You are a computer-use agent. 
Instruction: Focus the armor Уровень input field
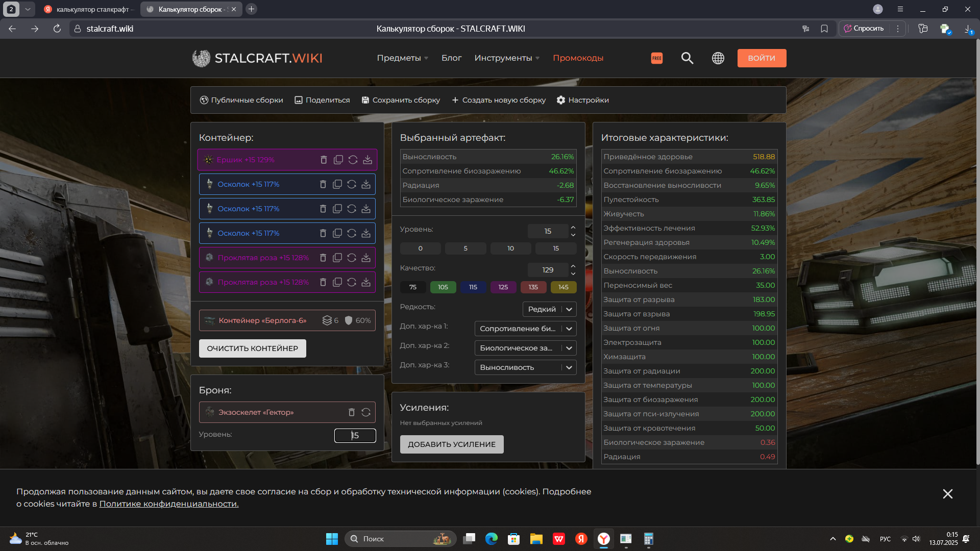[355, 436]
